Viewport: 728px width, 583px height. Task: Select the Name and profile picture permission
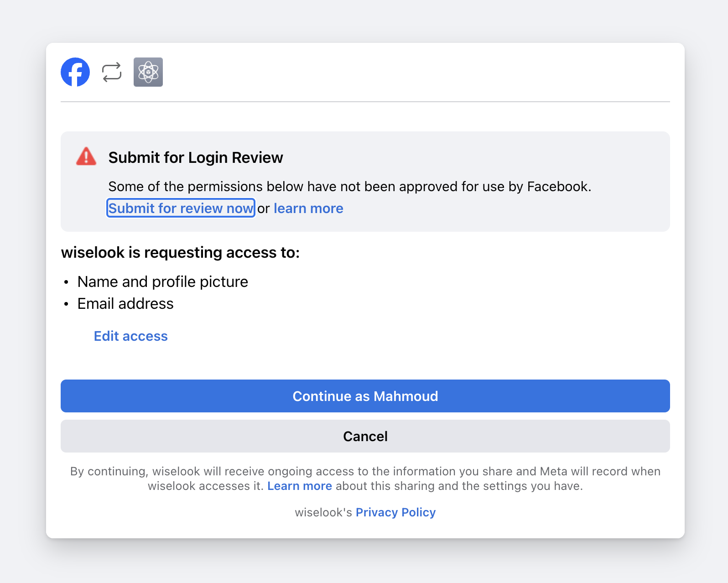click(163, 282)
